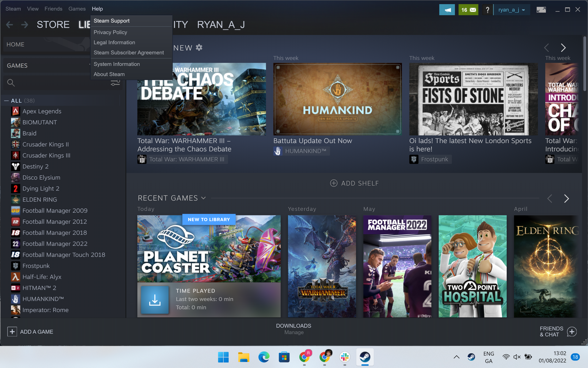The width and height of the screenshot is (588, 368).
Task: Select Disco Elysium in games list
Action: 41,177
